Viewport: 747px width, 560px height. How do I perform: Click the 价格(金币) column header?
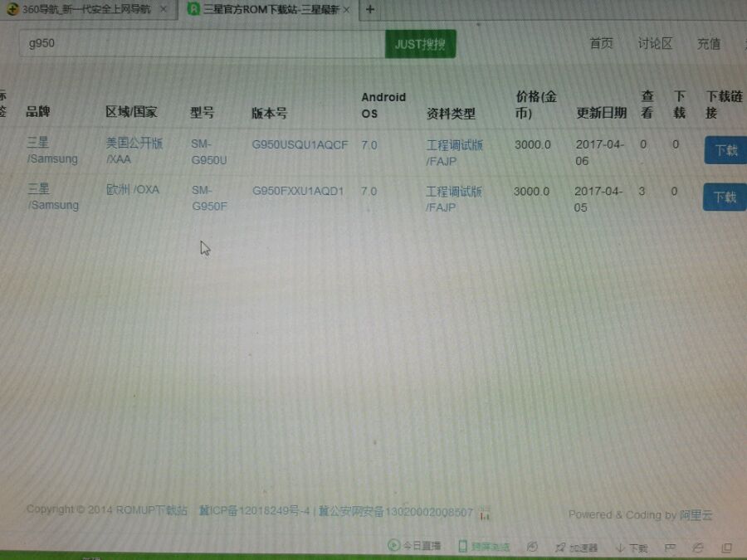point(535,105)
